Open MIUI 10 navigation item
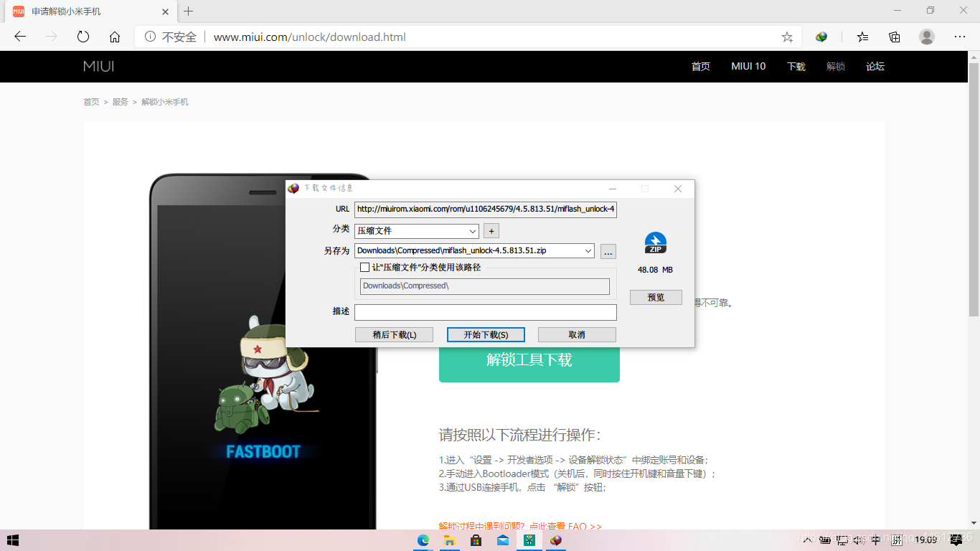This screenshot has width=980, height=551. [x=748, y=66]
